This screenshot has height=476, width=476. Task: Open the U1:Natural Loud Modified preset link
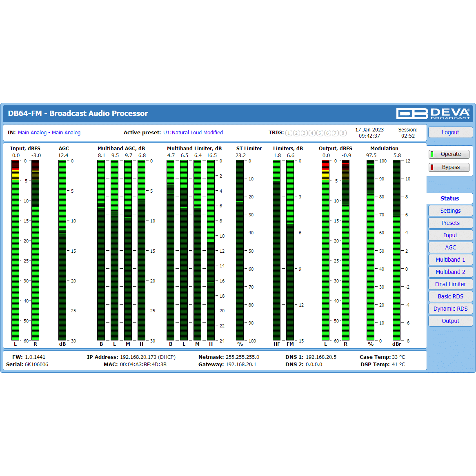(x=193, y=133)
